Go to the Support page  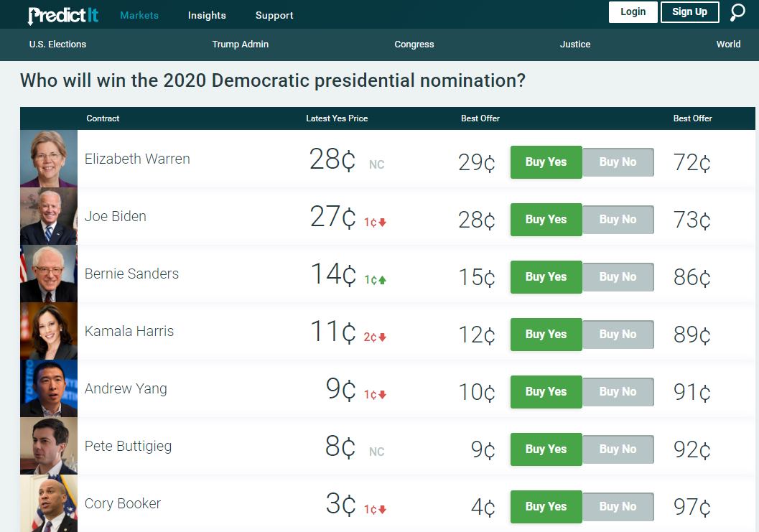point(274,15)
